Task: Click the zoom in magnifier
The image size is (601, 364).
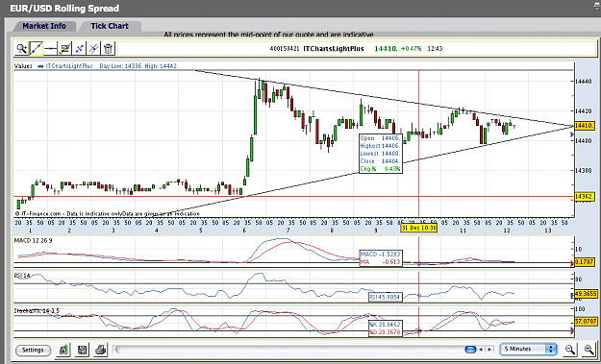Action: pyautogui.click(x=588, y=349)
